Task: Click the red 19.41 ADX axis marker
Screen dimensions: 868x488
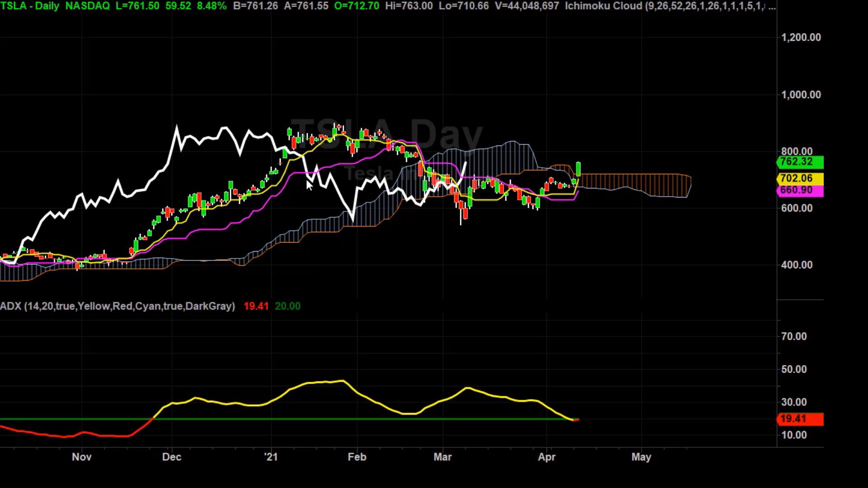Action: 800,419
